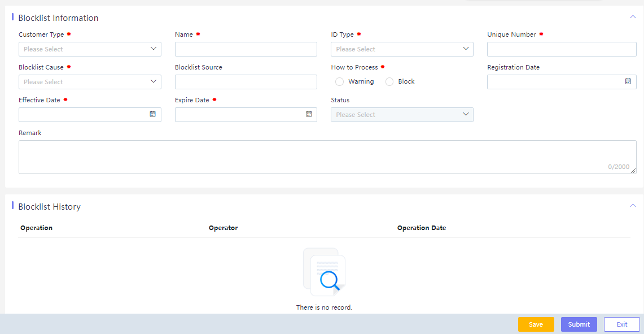Viewport: 644px width, 334px height.
Task: Collapse the Blocklist History section
Action: click(633, 205)
